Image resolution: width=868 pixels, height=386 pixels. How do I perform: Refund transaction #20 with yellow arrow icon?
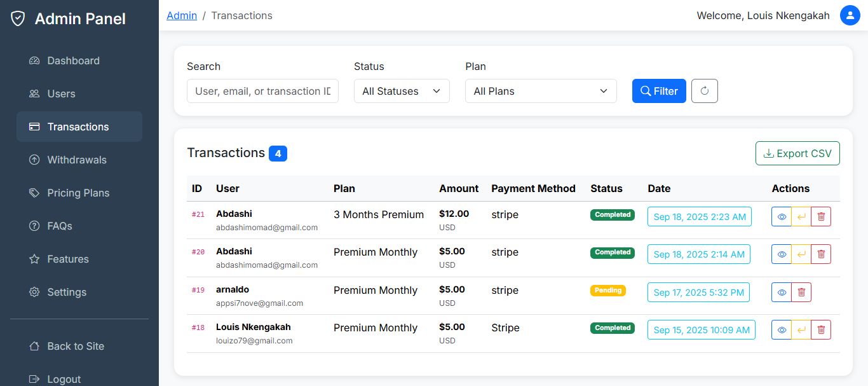coord(801,254)
